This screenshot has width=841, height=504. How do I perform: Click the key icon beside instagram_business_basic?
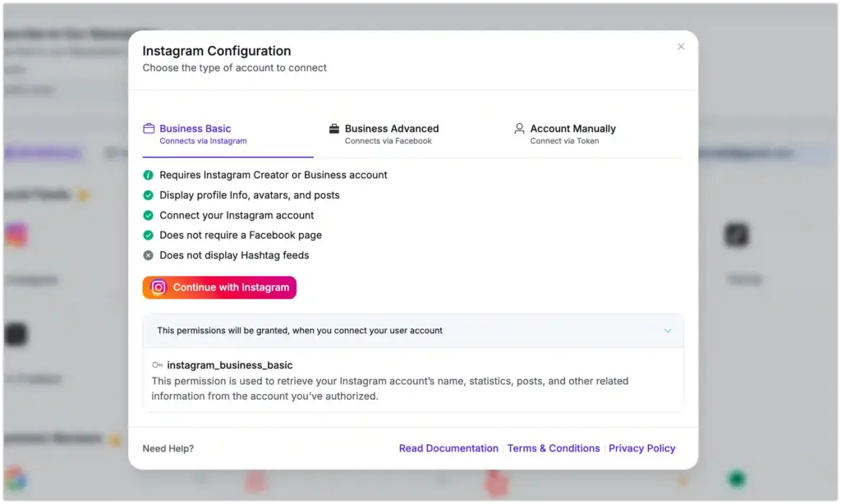[x=157, y=365]
